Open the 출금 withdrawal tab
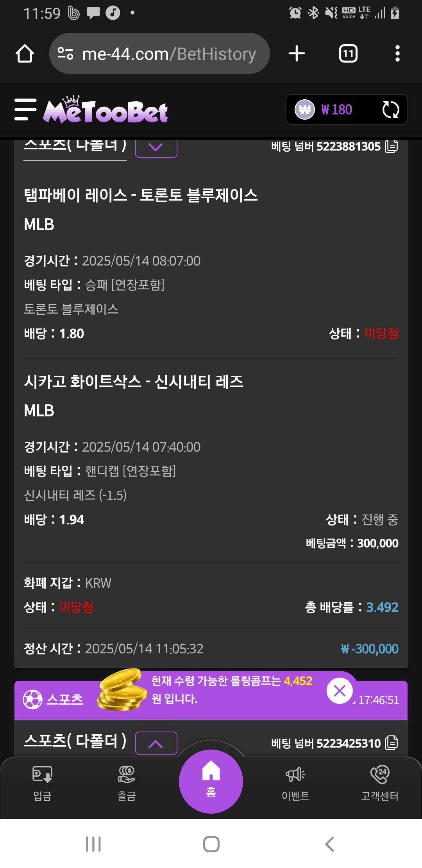Screen dimensions: 422x868 [127, 783]
